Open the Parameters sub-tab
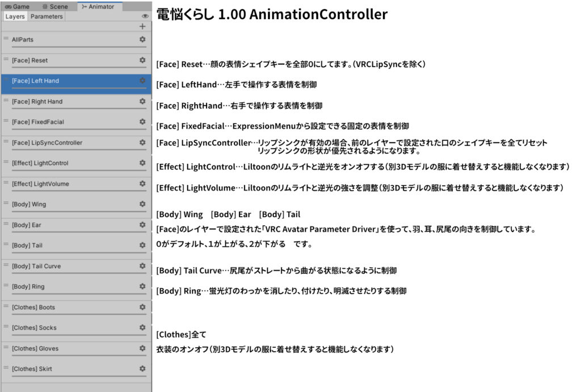 click(x=47, y=16)
